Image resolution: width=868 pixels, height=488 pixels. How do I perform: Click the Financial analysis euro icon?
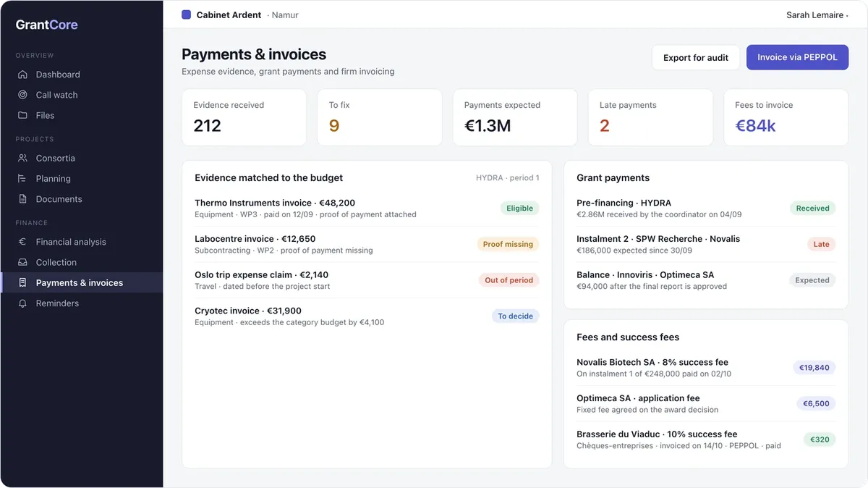pos(22,242)
